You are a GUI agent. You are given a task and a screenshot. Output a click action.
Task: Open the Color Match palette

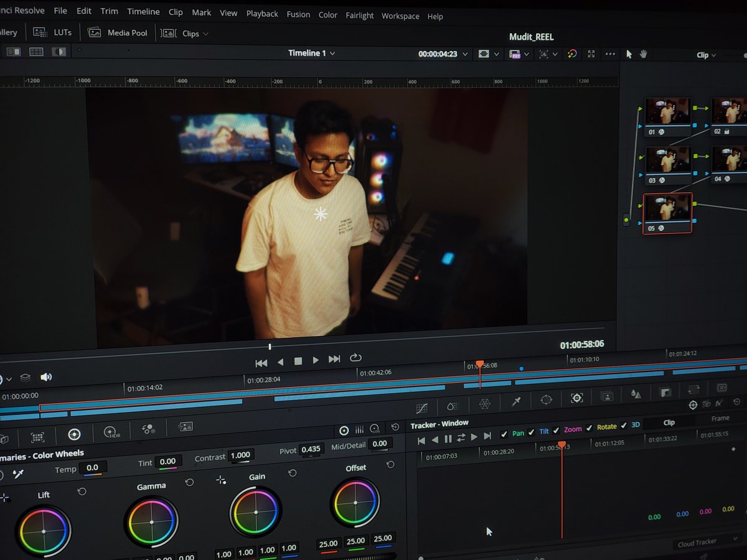pyautogui.click(x=37, y=437)
